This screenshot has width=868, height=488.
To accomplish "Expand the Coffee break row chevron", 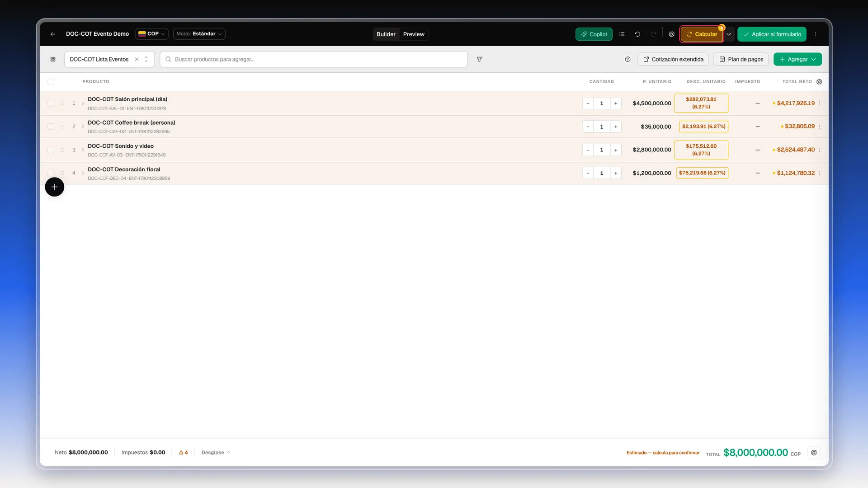I will [x=83, y=127].
